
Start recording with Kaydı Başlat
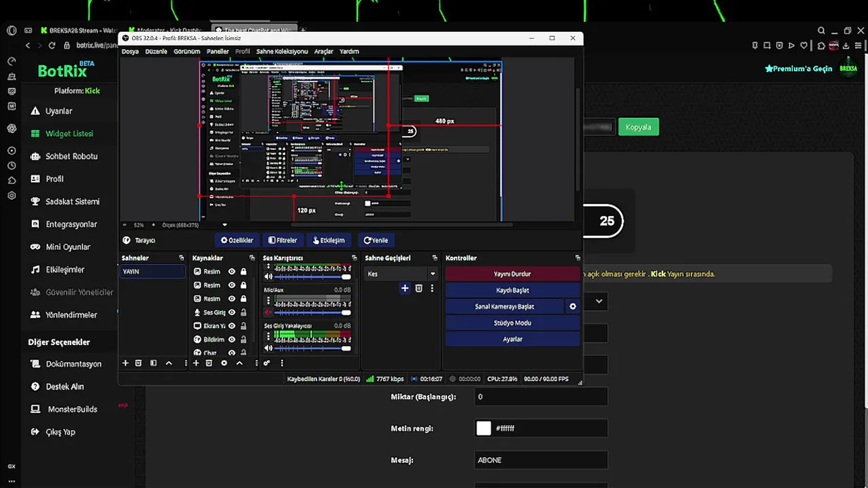coord(512,290)
